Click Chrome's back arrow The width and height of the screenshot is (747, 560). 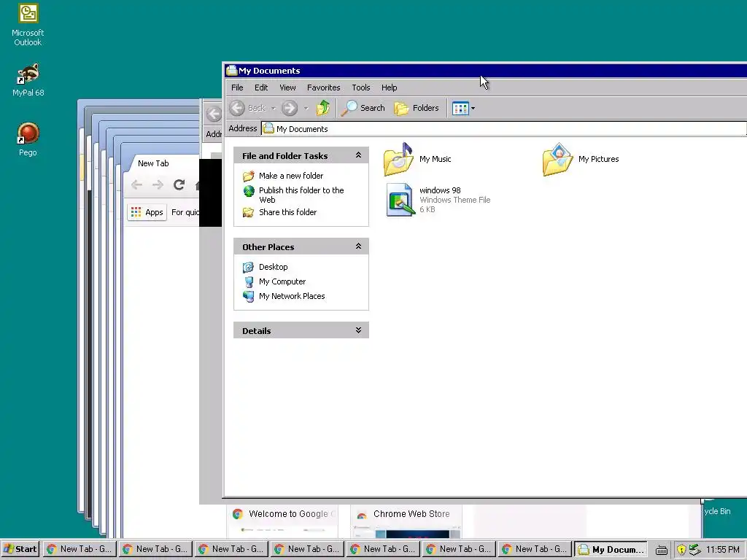coord(136,184)
